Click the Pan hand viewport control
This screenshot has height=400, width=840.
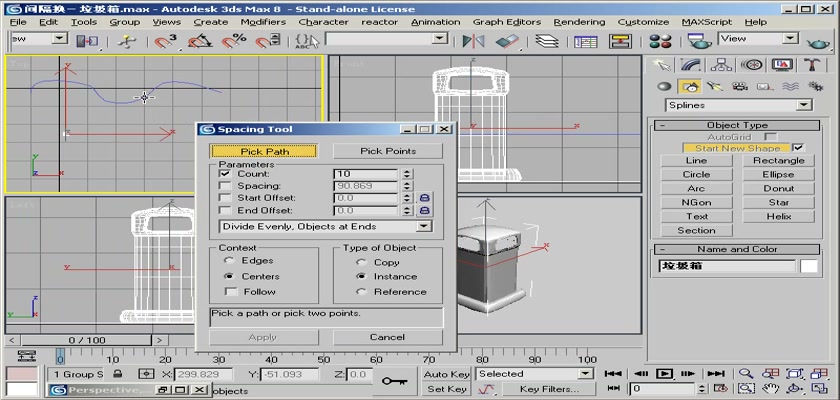coord(771,388)
